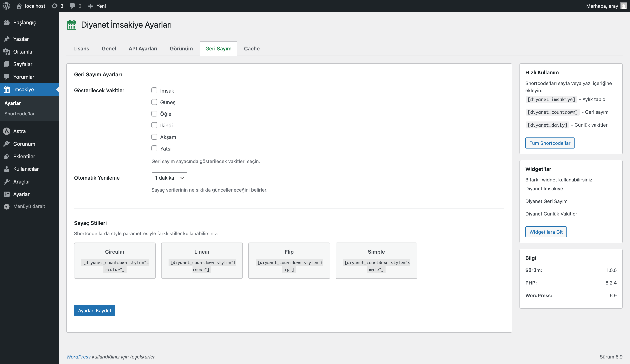630x364 pixels.
Task: Switch to the Lisans tab
Action: pyautogui.click(x=81, y=48)
